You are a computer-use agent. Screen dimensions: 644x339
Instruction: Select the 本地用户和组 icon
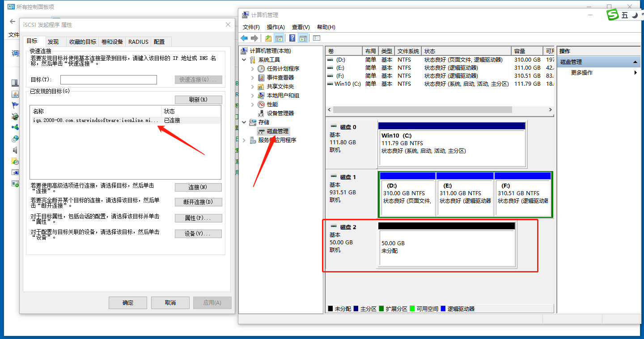tap(261, 95)
